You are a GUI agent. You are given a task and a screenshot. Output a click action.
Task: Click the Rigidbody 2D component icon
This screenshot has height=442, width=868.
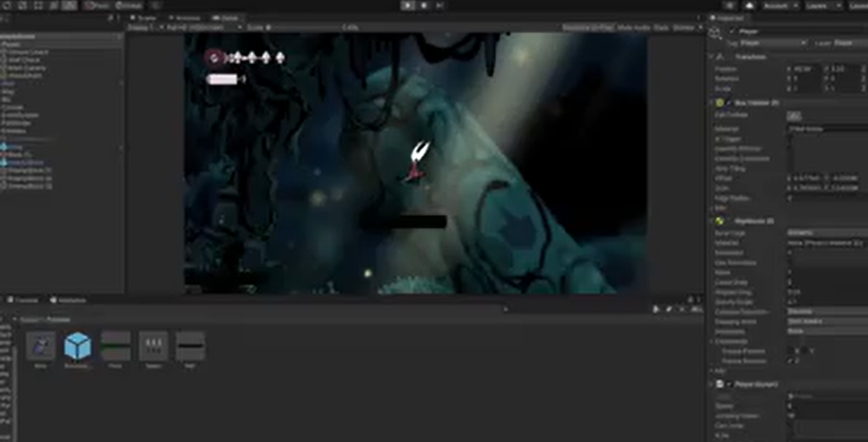coord(720,221)
